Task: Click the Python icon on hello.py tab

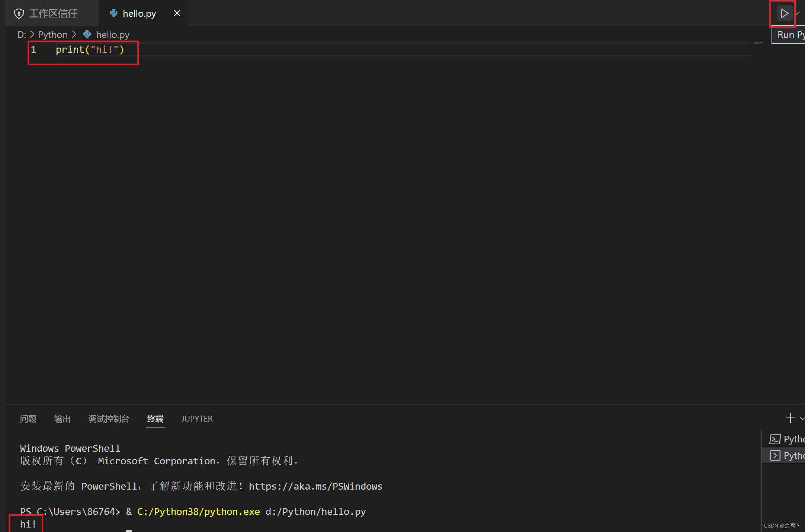Action: point(113,13)
